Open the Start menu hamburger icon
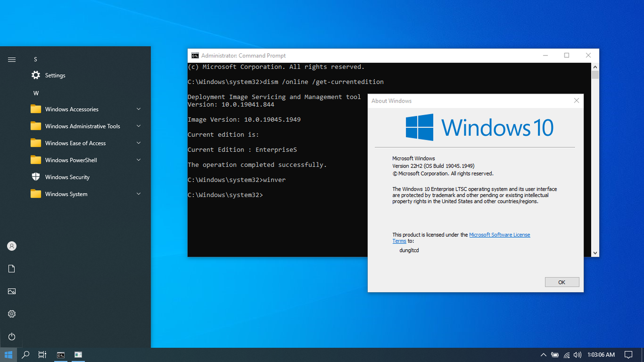Image resolution: width=644 pixels, height=362 pixels. (12, 59)
